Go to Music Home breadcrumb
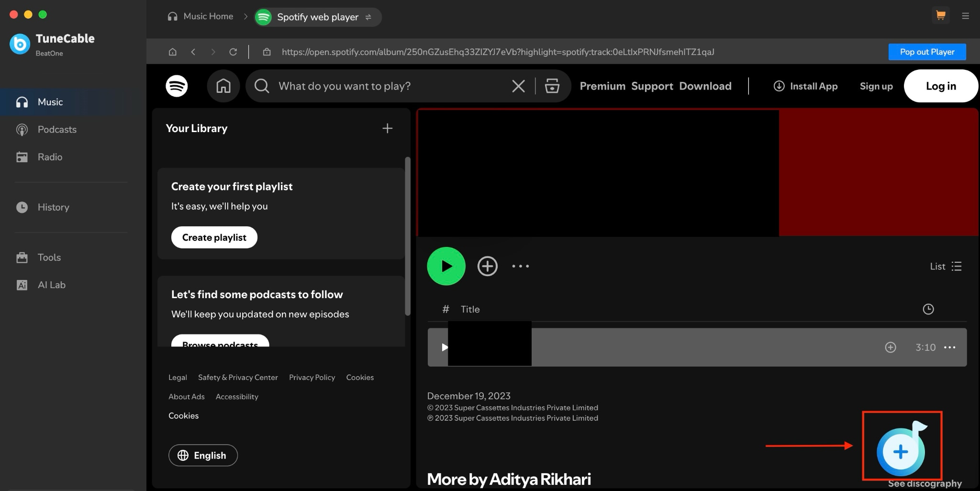The height and width of the screenshot is (491, 980). [200, 16]
